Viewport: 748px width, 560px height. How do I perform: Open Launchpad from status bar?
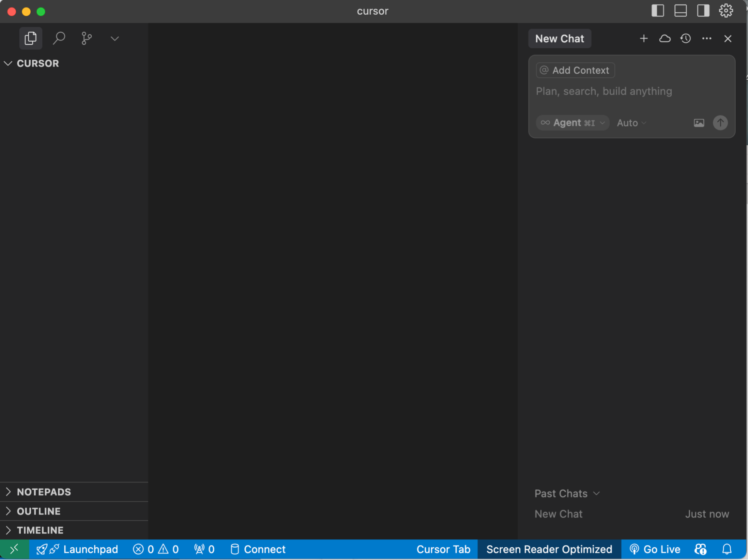pyautogui.click(x=77, y=549)
